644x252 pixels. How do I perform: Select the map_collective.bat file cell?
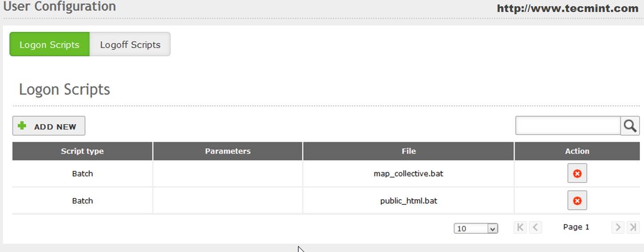click(x=408, y=173)
